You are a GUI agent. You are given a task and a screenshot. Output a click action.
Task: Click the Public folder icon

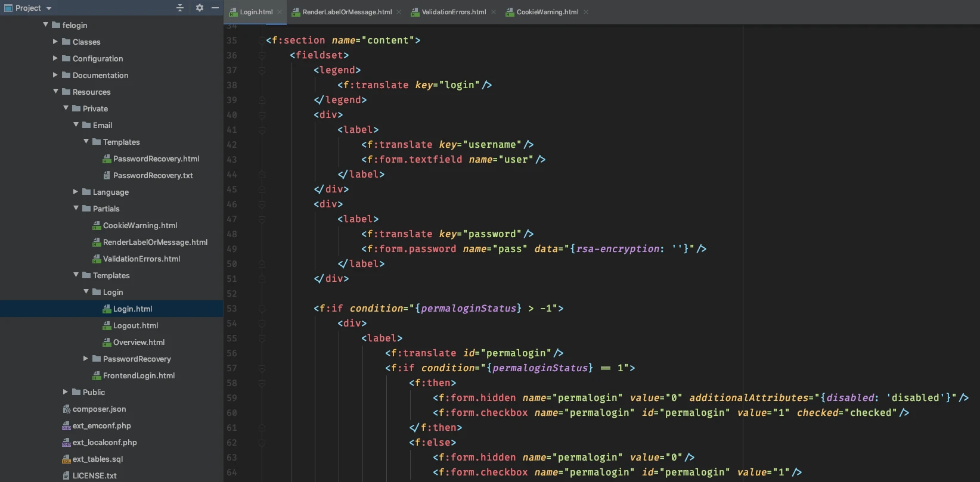pyautogui.click(x=76, y=392)
